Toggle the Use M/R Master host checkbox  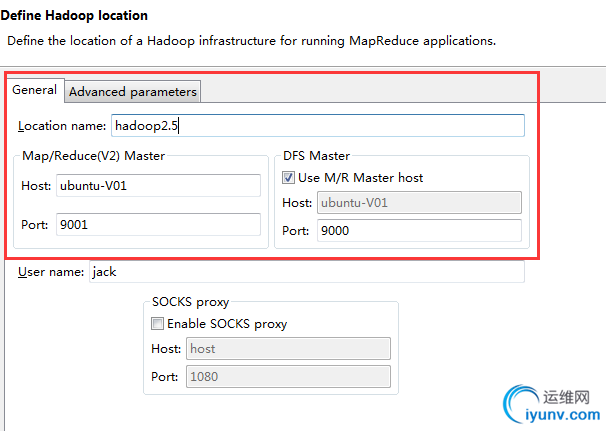pyautogui.click(x=289, y=177)
